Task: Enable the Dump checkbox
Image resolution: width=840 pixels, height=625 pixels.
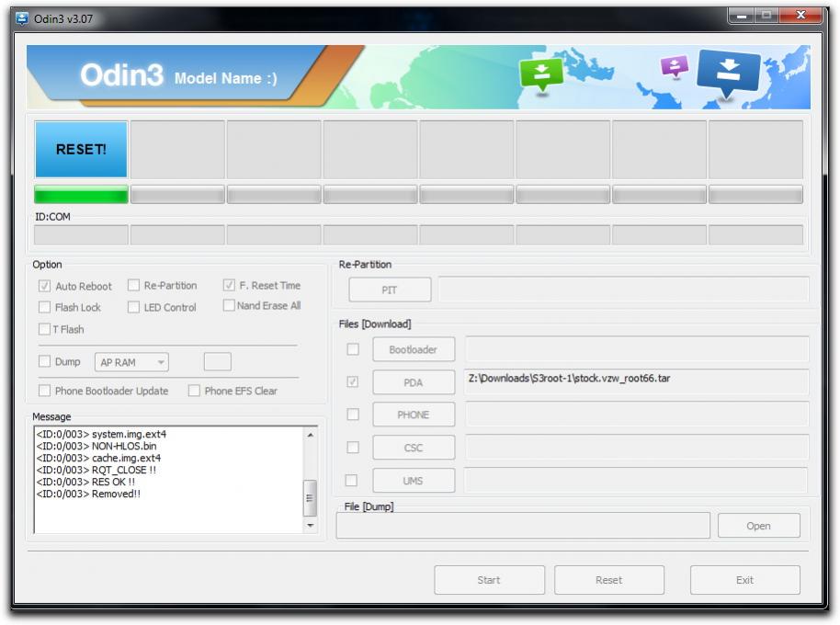Action: coord(44,361)
